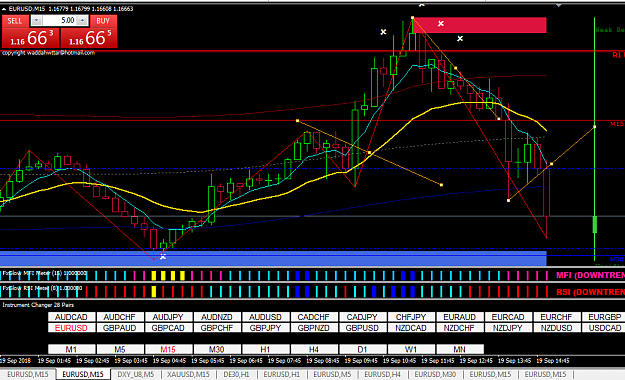
Task: Switch to the DE30,H1 tab
Action: click(x=236, y=374)
